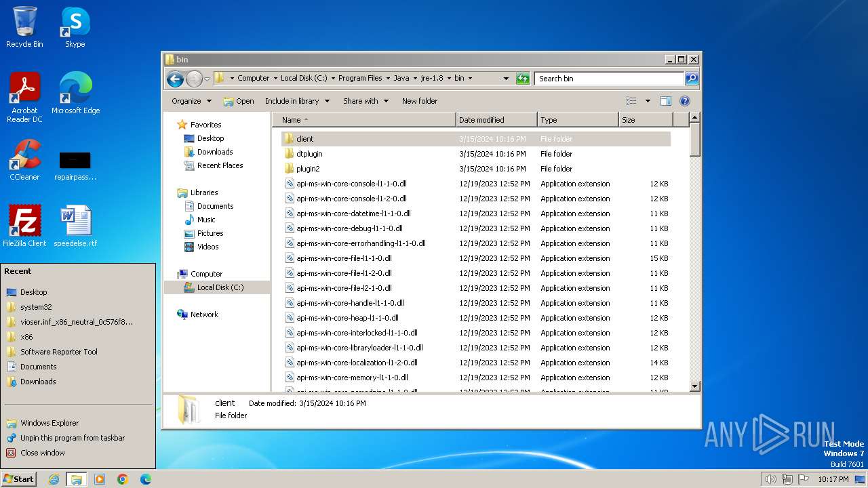
Task: Open Downloads under Favorites
Action: pyautogui.click(x=215, y=152)
